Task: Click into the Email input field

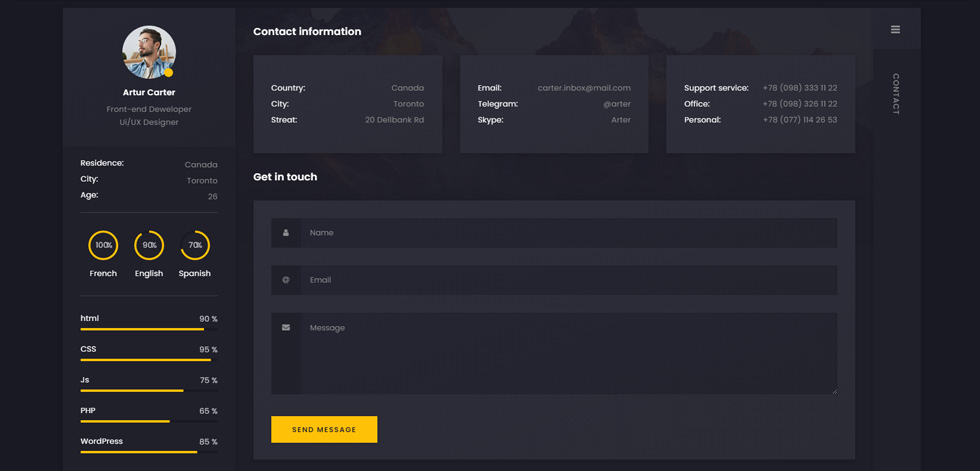Action: point(569,280)
